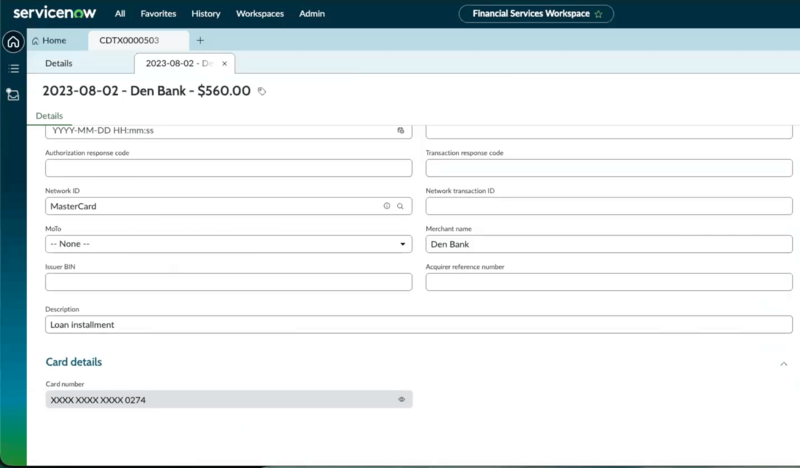Preview Network ID record info icon
Image resolution: width=800 pixels, height=468 pixels.
pos(387,206)
